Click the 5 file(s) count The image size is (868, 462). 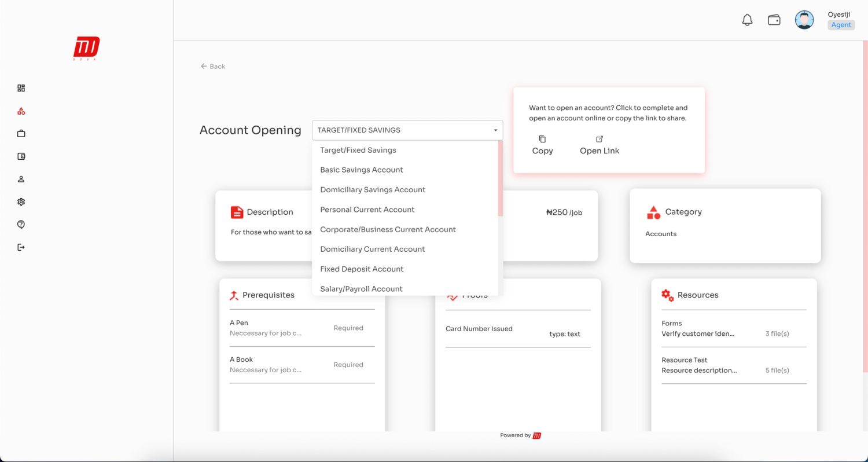(777, 370)
